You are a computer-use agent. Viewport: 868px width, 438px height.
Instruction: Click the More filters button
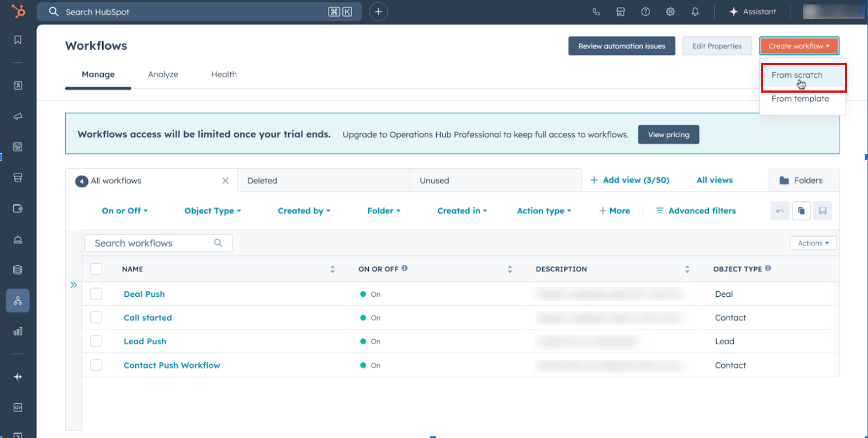615,211
